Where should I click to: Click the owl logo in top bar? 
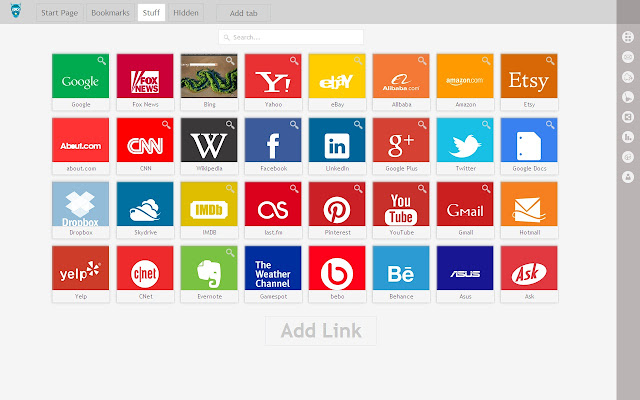tap(16, 11)
